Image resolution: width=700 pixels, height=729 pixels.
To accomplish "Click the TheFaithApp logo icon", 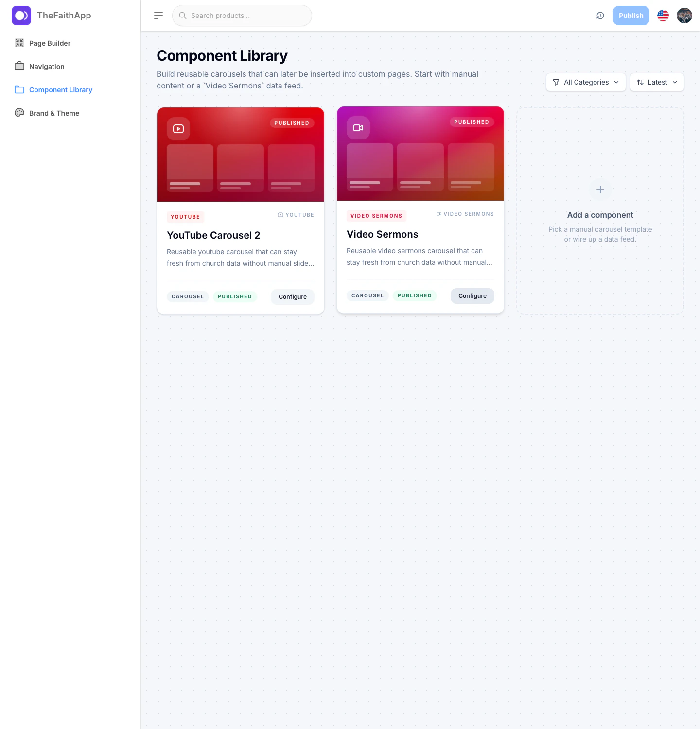I will point(21,16).
